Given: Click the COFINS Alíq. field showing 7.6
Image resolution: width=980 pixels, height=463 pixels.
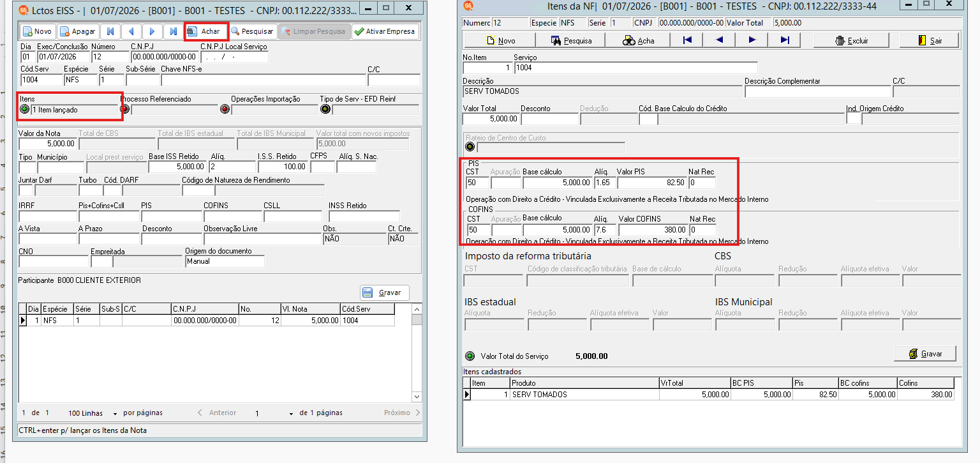Looking at the screenshot, I should pos(604,229).
